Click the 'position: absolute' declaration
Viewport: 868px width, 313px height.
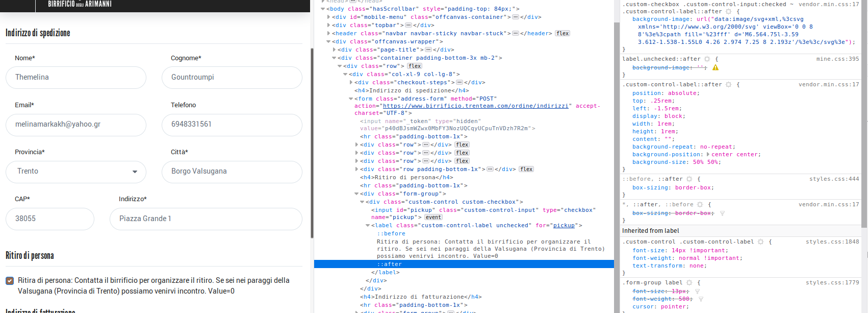pyautogui.click(x=666, y=93)
